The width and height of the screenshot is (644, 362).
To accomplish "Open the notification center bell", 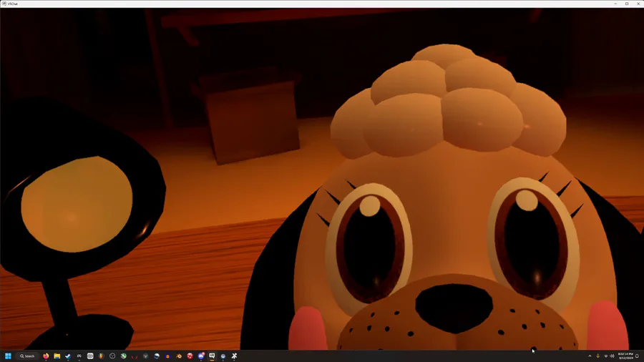I will pyautogui.click(x=637, y=356).
